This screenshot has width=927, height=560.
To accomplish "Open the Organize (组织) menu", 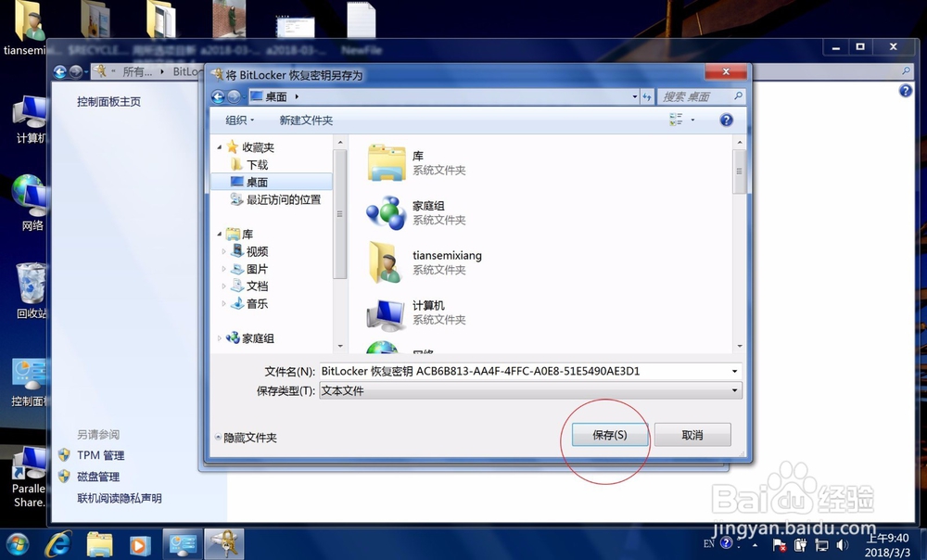I will pyautogui.click(x=239, y=120).
